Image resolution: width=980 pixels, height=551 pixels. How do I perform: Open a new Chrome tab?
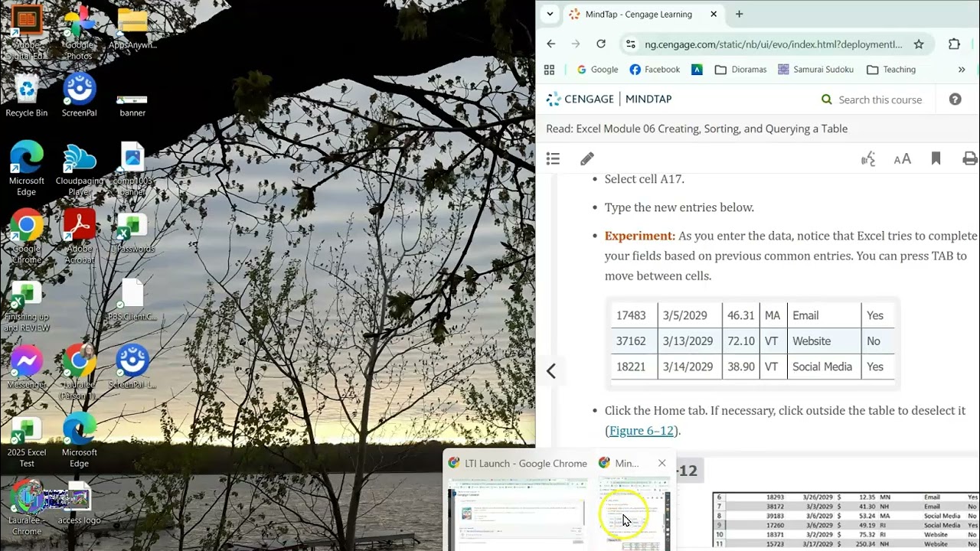739,14
